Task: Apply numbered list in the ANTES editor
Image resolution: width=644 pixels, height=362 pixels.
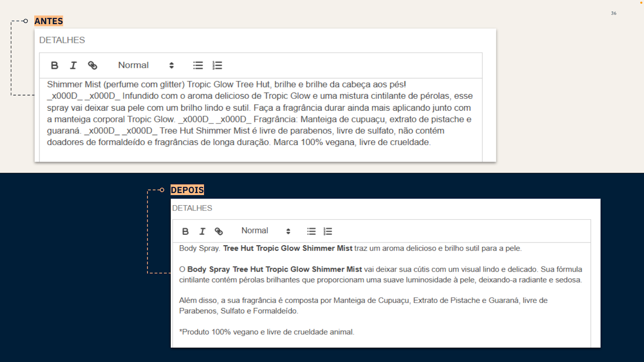Action: pyautogui.click(x=217, y=65)
